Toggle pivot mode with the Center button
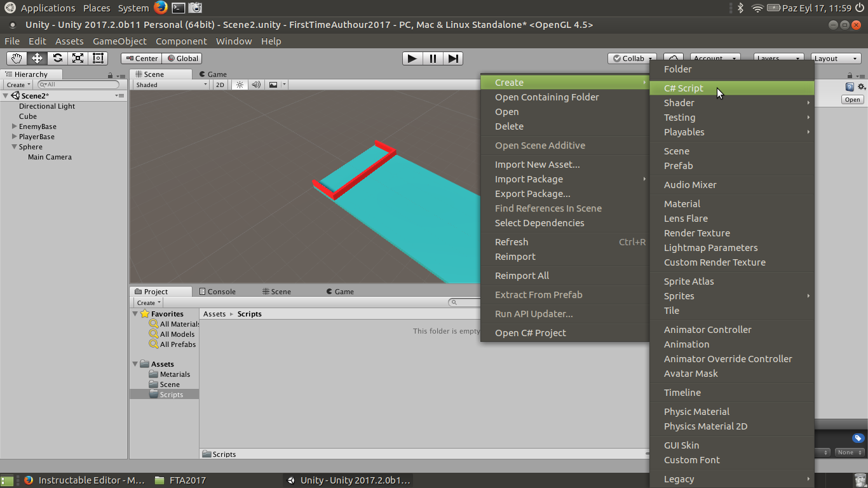The width and height of the screenshot is (868, 488). coord(142,58)
